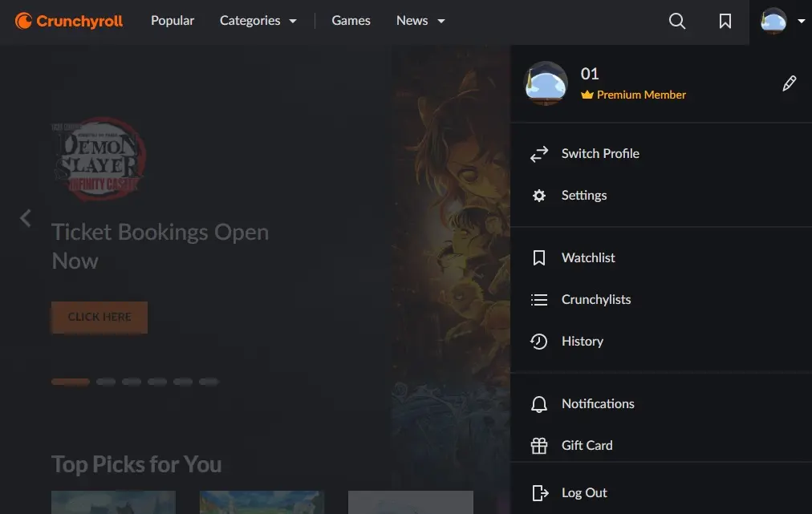Screen dimensions: 812x514
Task: Go to previous carousel slide arrow
Action: point(26,218)
